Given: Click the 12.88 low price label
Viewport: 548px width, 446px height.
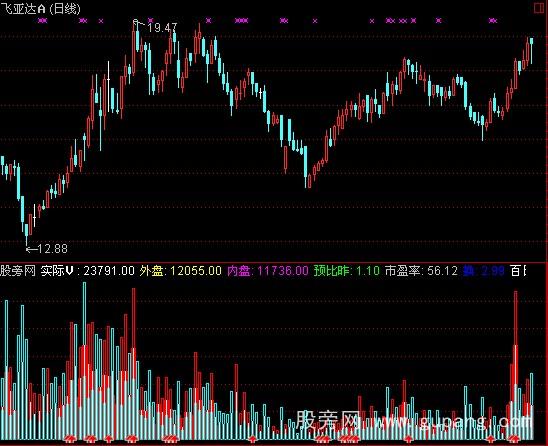Looking at the screenshot, I should (52, 249).
